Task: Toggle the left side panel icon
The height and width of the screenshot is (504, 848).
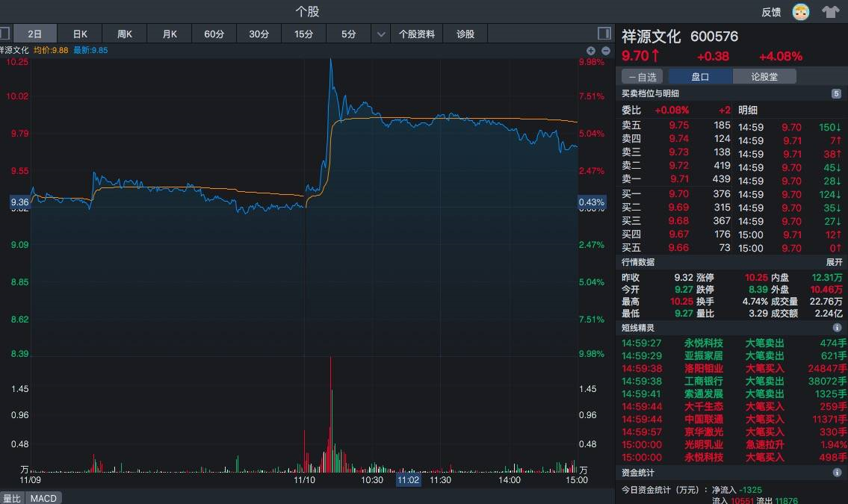Action: [4, 34]
